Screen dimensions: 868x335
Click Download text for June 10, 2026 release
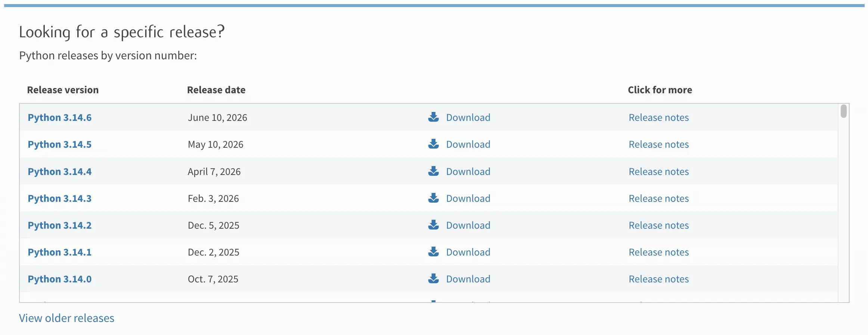tap(468, 118)
